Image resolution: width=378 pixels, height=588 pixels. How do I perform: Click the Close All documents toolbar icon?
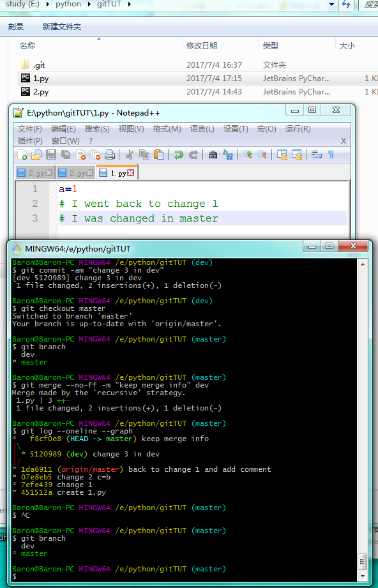click(95, 155)
